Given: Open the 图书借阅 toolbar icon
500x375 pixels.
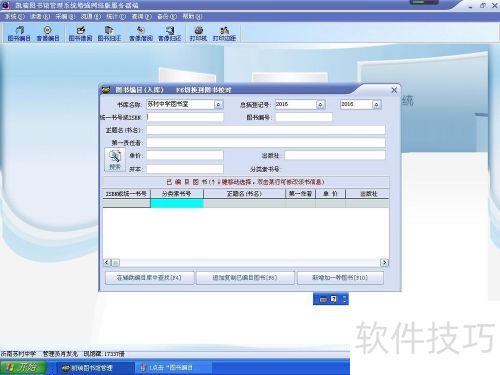Looking at the screenshot, I should [x=80, y=34].
